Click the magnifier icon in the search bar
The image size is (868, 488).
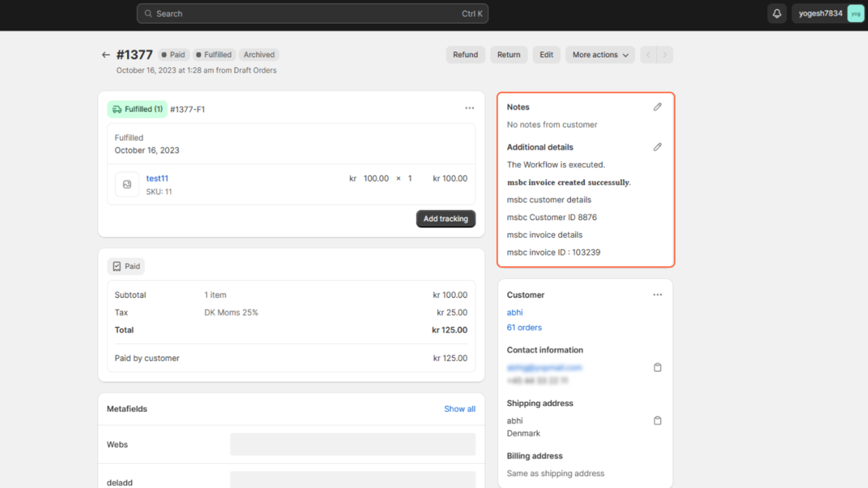(x=149, y=14)
